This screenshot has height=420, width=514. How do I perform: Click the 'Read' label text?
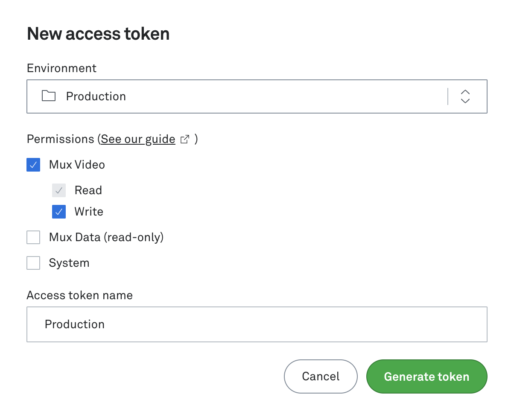pos(88,190)
